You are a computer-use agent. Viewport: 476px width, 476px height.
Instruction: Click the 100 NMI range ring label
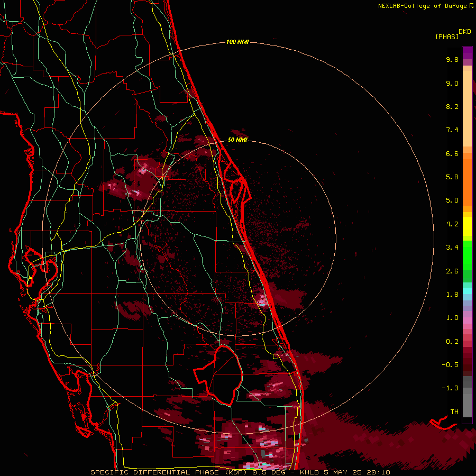[237, 42]
